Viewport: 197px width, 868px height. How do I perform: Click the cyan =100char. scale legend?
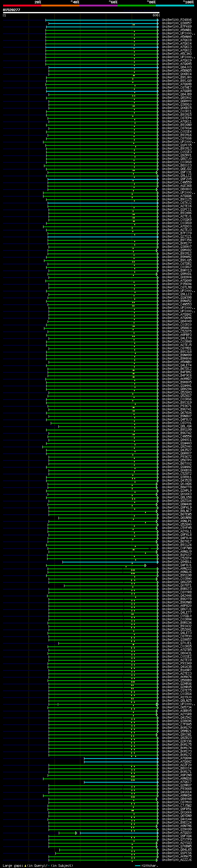pyautogui.click(x=147, y=865)
